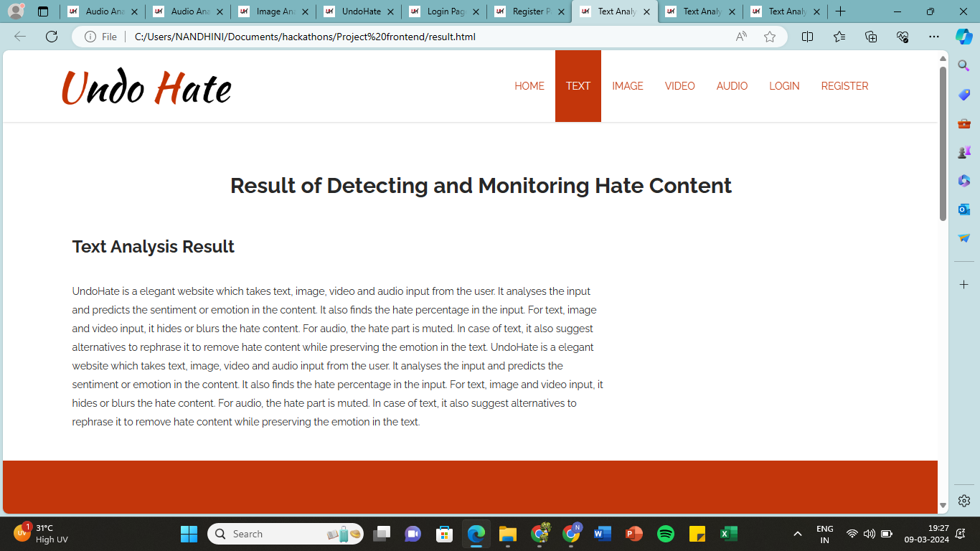Select the TEXT navigation item
Viewport: 980px width, 551px height.
pos(578,86)
